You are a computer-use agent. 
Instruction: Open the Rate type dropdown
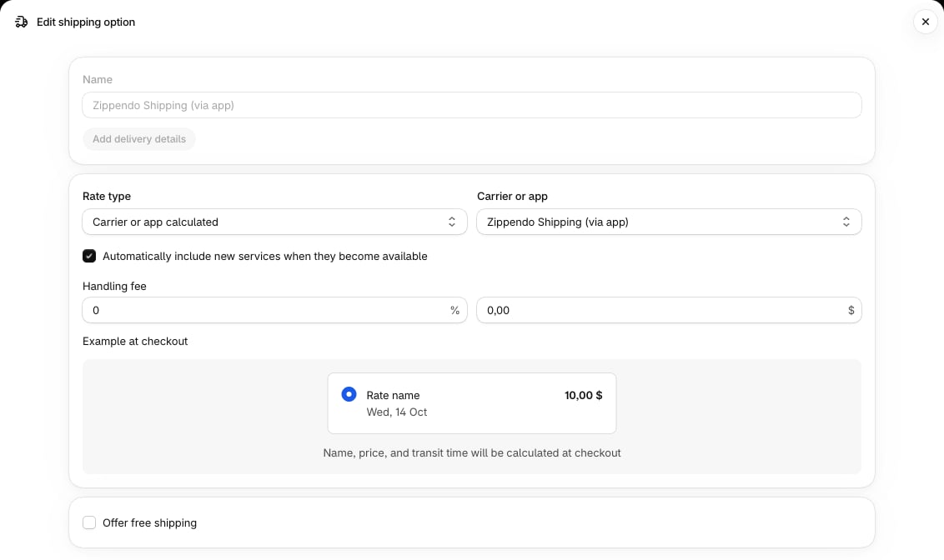click(274, 222)
